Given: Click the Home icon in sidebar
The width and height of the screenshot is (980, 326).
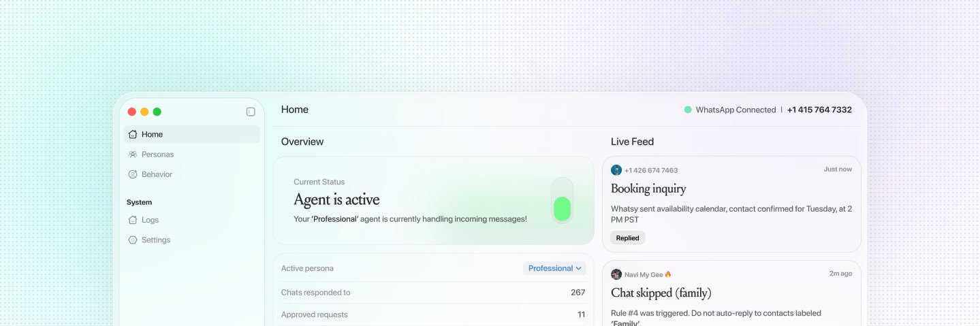Looking at the screenshot, I should [x=133, y=134].
